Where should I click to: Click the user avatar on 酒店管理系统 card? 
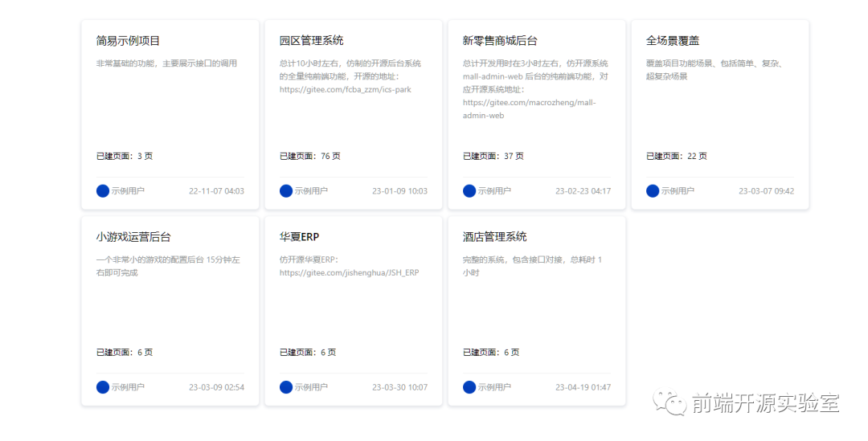469,387
